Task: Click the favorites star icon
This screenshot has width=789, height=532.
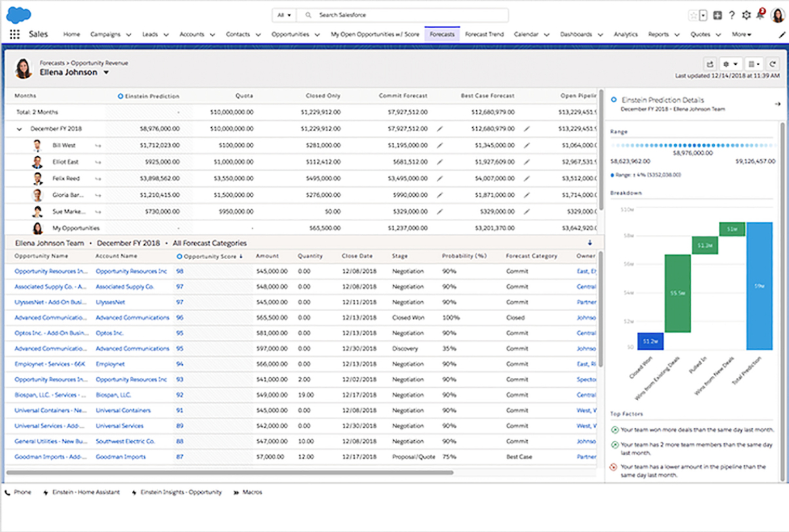Action: click(x=693, y=15)
